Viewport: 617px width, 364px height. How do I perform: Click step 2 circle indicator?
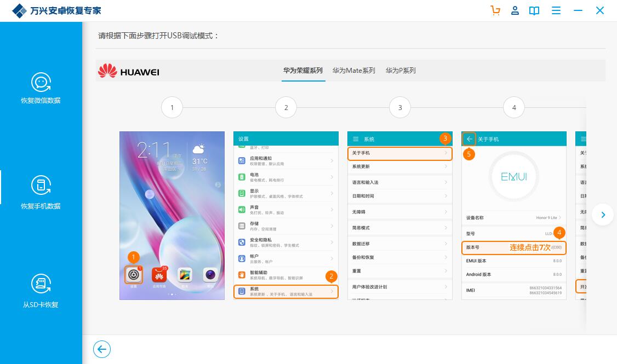(x=286, y=108)
